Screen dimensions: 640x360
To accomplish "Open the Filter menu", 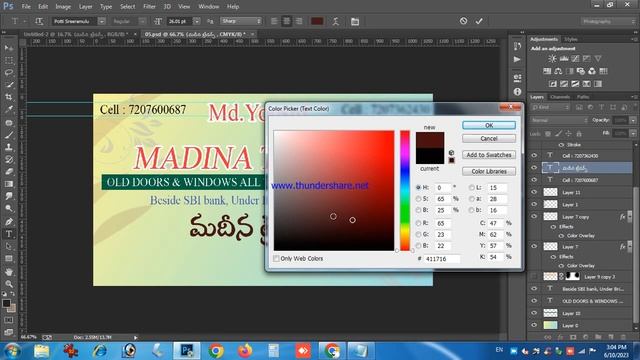I will click(149, 7).
